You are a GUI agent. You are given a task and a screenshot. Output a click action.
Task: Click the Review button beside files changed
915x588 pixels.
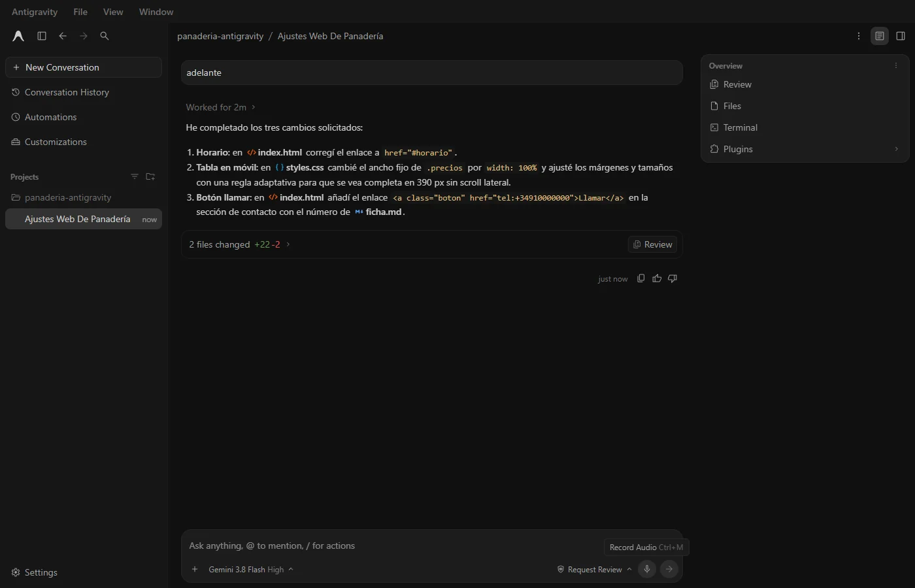pos(652,244)
